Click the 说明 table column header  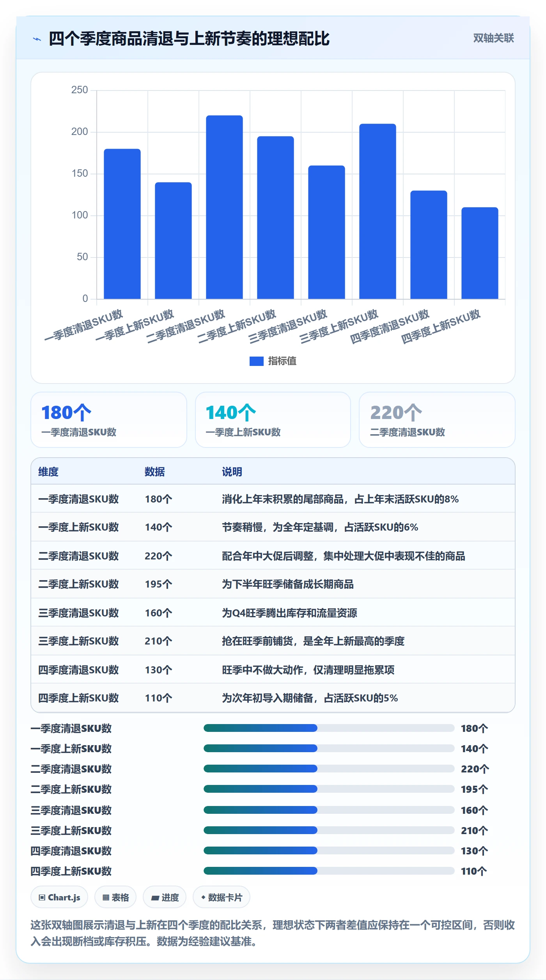point(232,472)
